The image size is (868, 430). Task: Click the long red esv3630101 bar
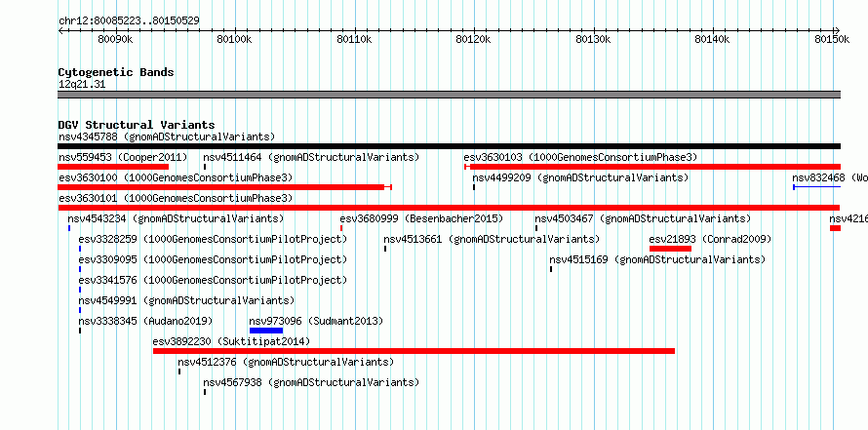449,208
